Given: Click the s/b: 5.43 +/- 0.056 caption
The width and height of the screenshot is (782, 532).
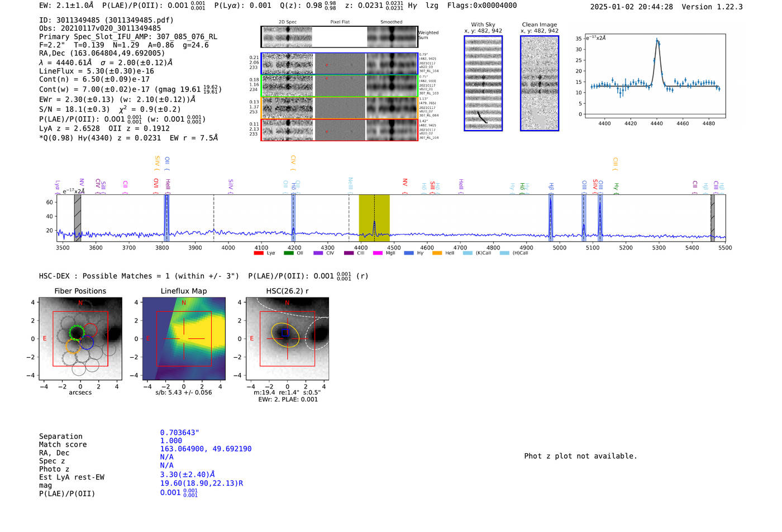Looking at the screenshot, I should (184, 392).
